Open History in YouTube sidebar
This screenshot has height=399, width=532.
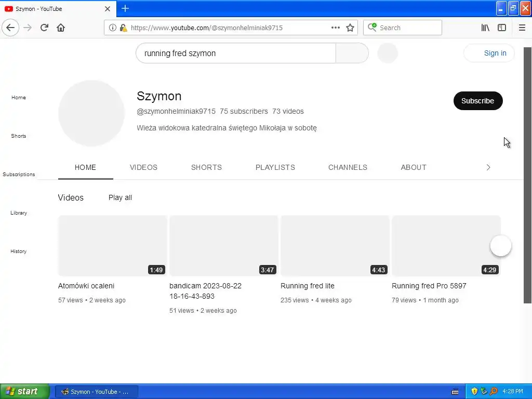(19, 251)
